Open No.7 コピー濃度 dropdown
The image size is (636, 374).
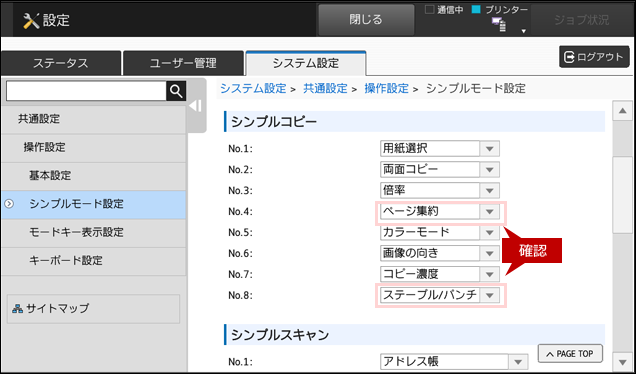tap(440, 274)
